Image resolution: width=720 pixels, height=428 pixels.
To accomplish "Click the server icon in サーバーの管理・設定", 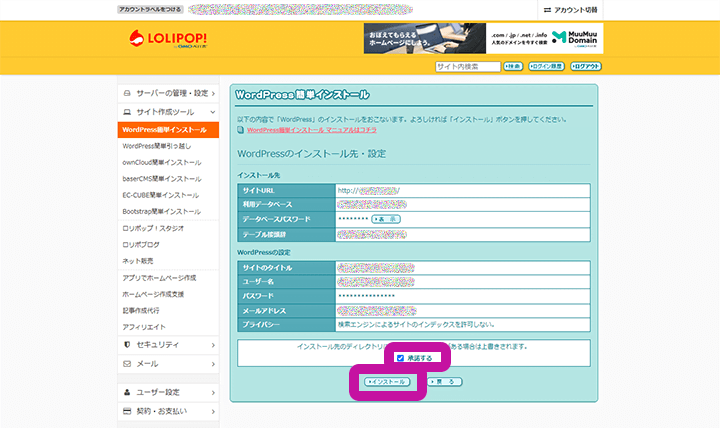I will click(127, 93).
